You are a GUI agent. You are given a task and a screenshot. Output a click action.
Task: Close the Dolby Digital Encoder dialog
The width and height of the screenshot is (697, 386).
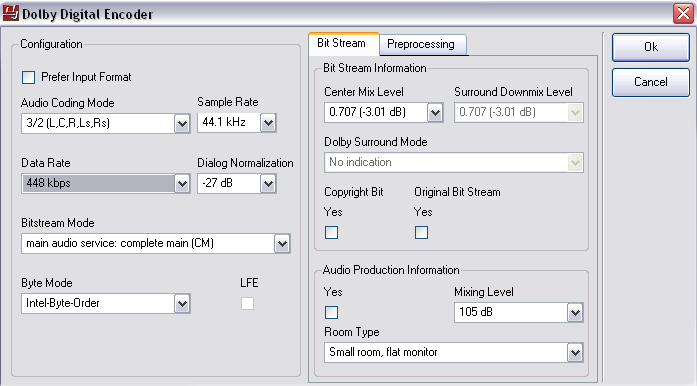[x=683, y=13]
